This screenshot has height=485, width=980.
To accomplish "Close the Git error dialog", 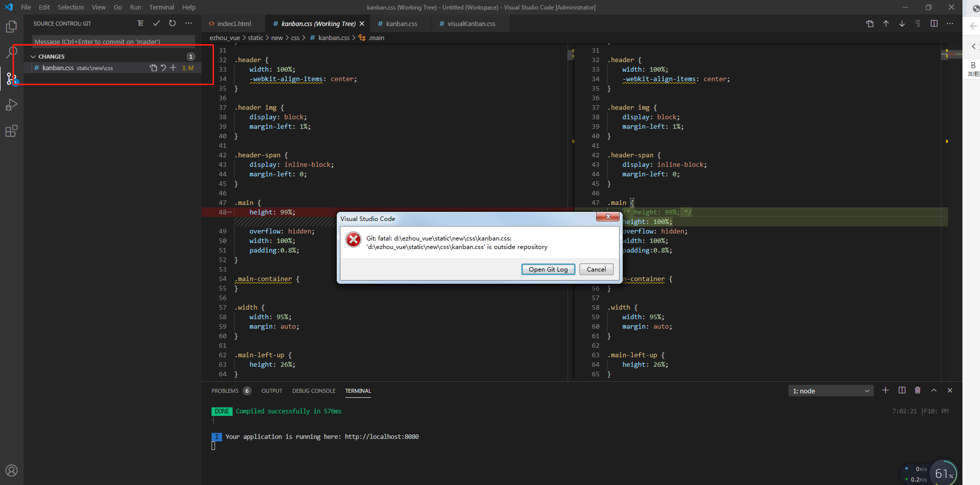I will click(x=608, y=216).
